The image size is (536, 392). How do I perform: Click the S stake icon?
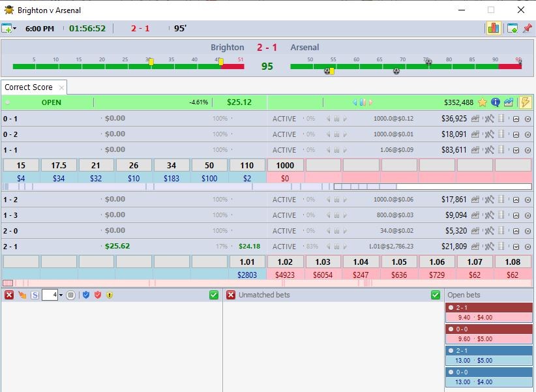click(35, 295)
